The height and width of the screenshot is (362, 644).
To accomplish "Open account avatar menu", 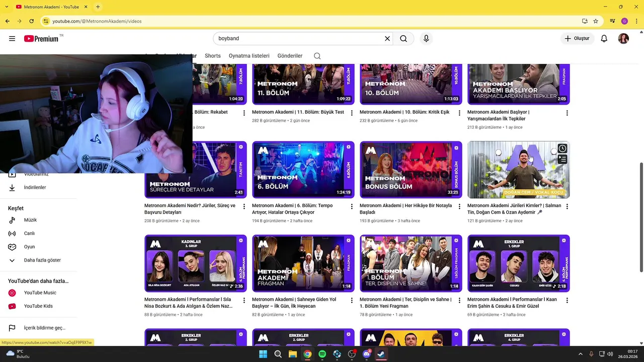I will click(623, 39).
